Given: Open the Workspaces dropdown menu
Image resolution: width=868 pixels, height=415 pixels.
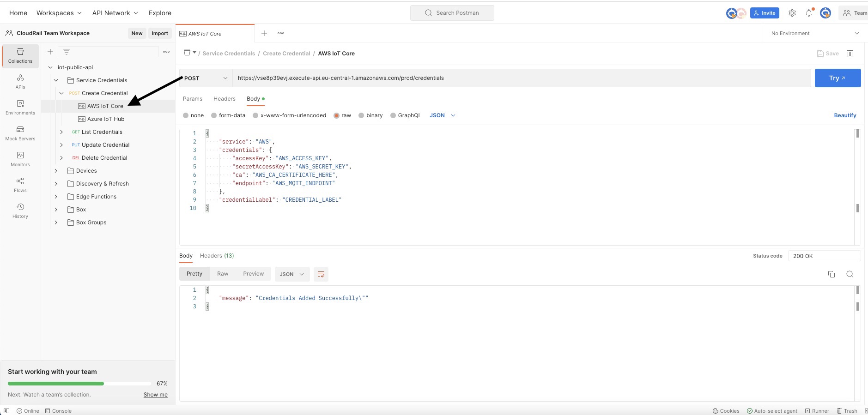Looking at the screenshot, I should tap(59, 13).
